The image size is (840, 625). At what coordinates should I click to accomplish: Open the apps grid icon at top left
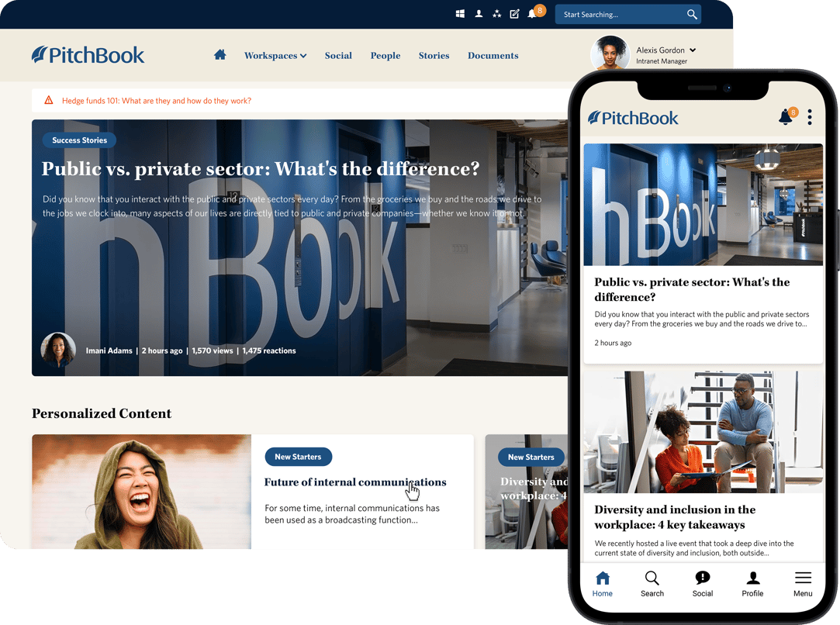tap(459, 14)
